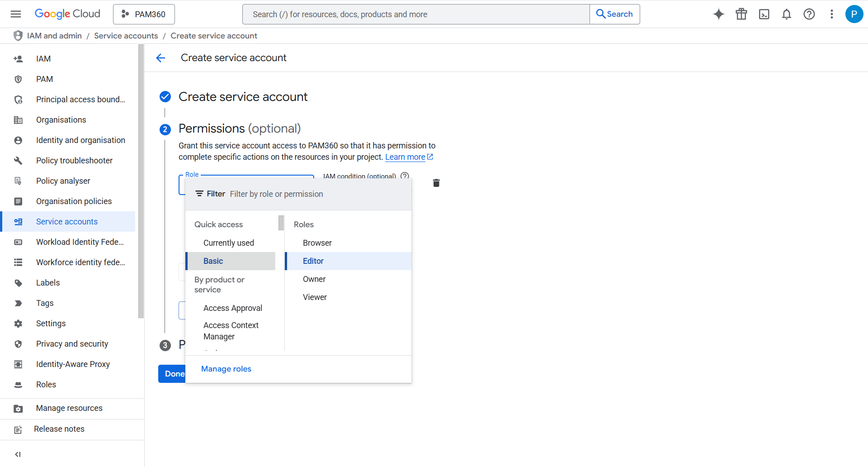Click the Quick access list scrollbar
Viewport: 868px width, 467px height.
pos(281,223)
